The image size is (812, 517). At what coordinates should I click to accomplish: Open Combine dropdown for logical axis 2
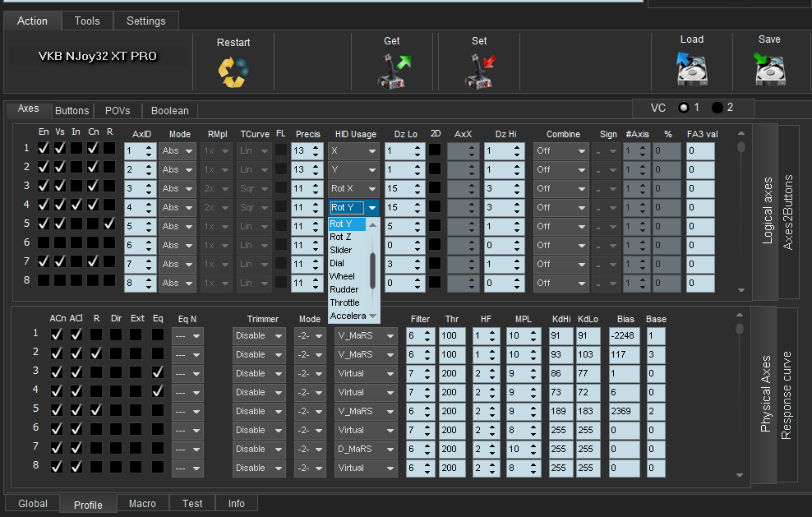(x=561, y=170)
